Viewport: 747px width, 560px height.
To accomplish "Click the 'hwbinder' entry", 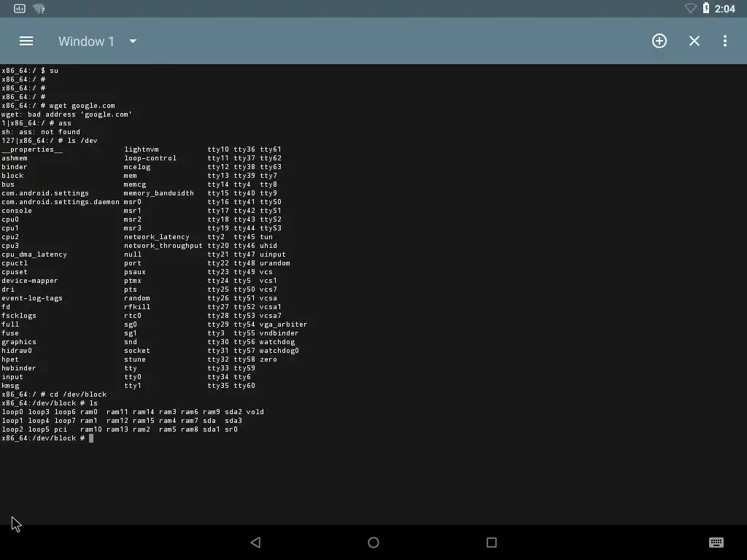I will [x=18, y=368].
